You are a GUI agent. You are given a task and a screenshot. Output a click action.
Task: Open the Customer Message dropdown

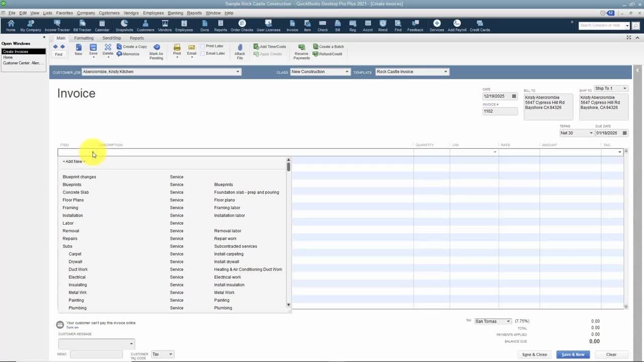131,344
